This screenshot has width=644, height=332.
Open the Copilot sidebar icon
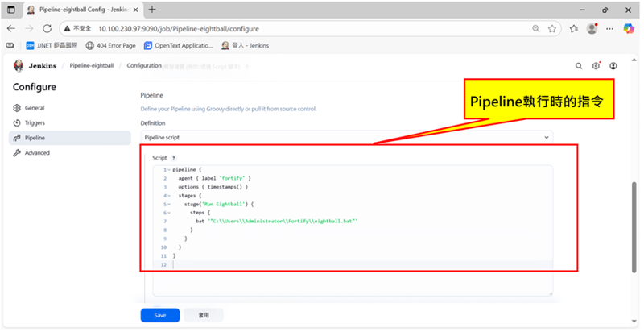(629, 29)
